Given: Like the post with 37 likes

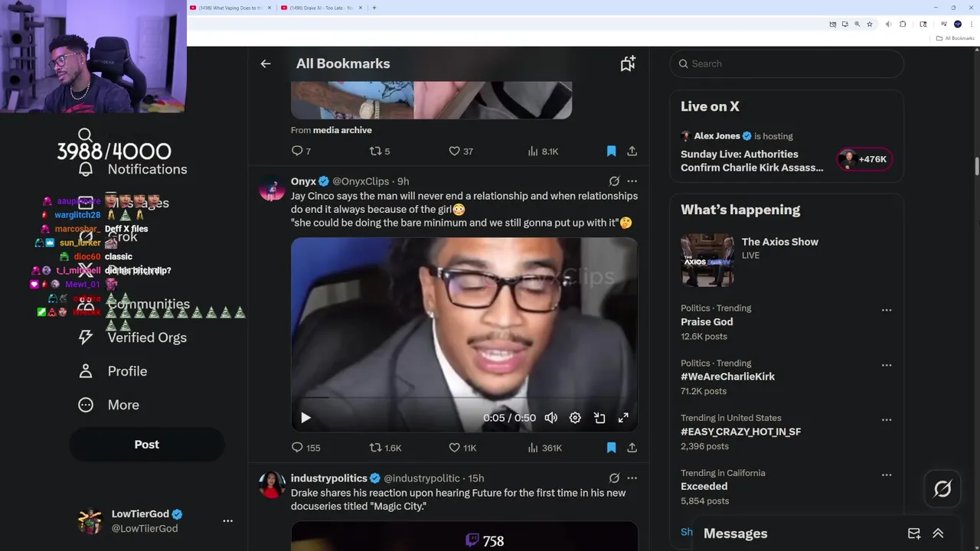Looking at the screenshot, I should coord(460,152).
